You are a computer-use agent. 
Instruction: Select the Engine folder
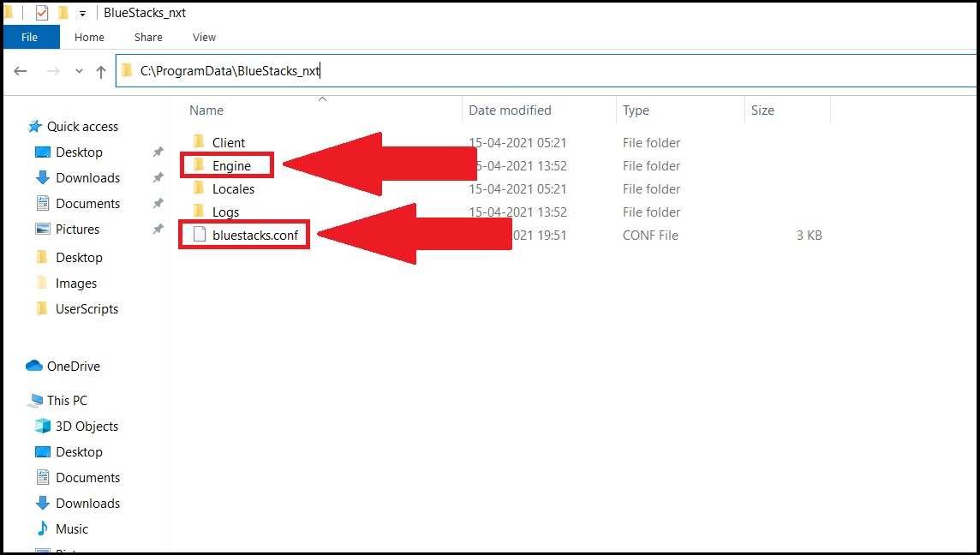coord(231,166)
